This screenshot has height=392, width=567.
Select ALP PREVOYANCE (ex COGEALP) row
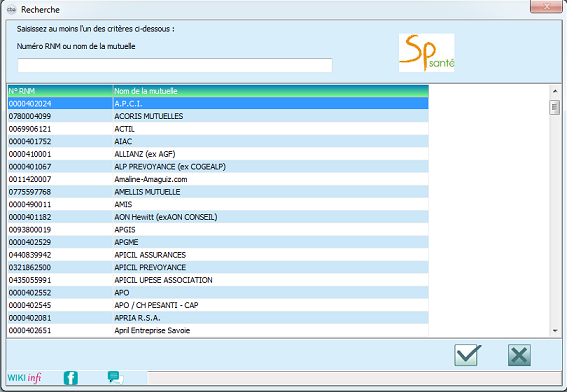[218, 167]
